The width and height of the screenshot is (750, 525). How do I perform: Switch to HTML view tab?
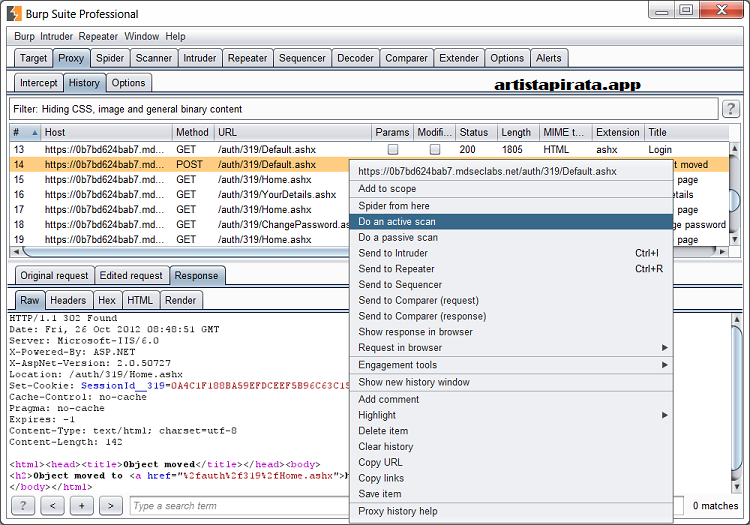140,301
